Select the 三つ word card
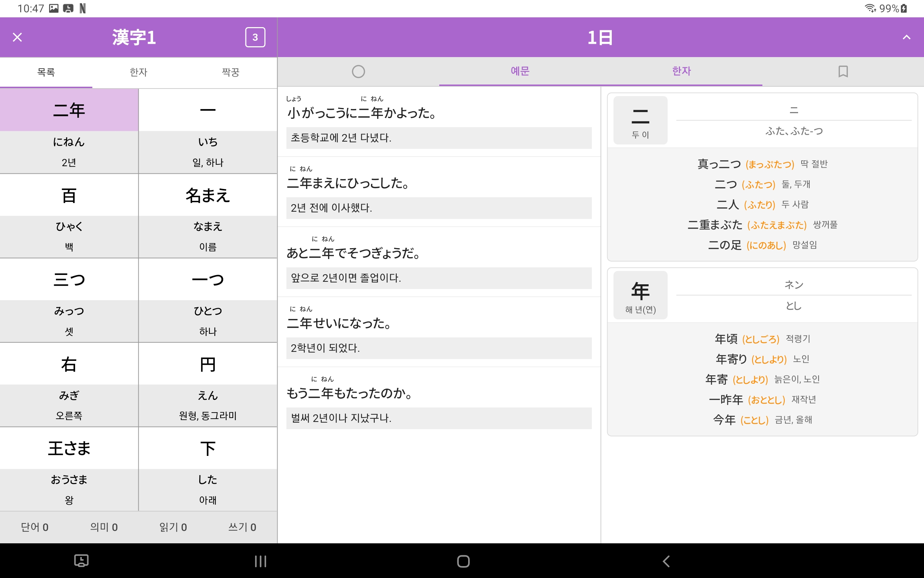Viewport: 924px width, 578px height. pyautogui.click(x=69, y=301)
